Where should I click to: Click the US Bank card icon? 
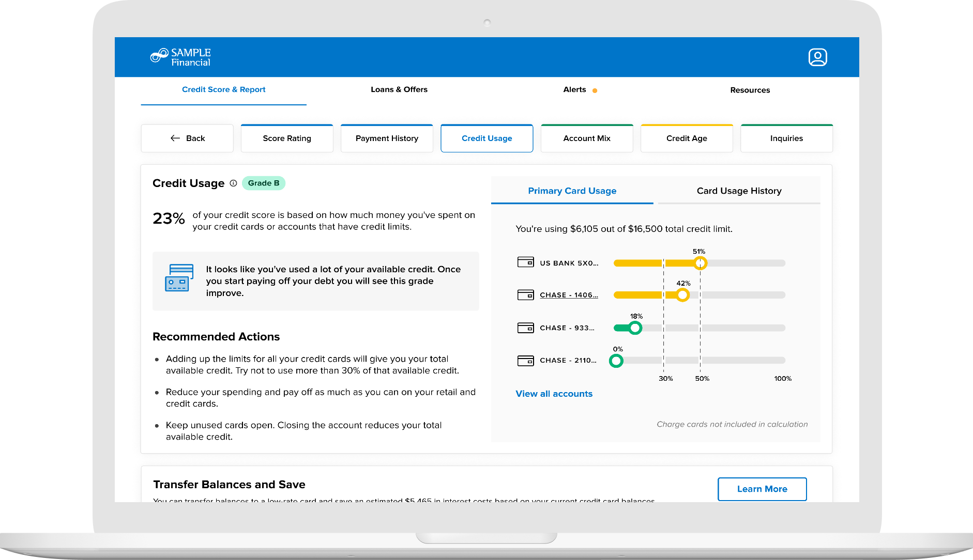click(525, 262)
